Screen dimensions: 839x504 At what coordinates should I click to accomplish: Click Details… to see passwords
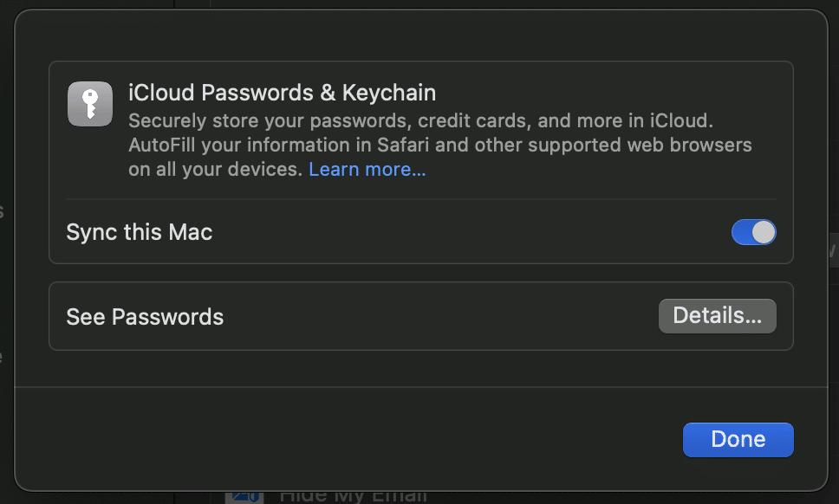[717, 315]
